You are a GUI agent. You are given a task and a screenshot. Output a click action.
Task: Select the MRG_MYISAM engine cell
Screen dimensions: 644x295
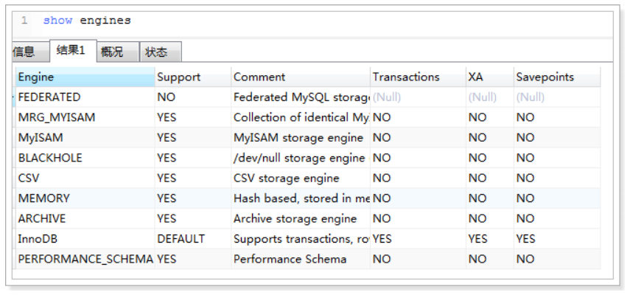(85, 117)
